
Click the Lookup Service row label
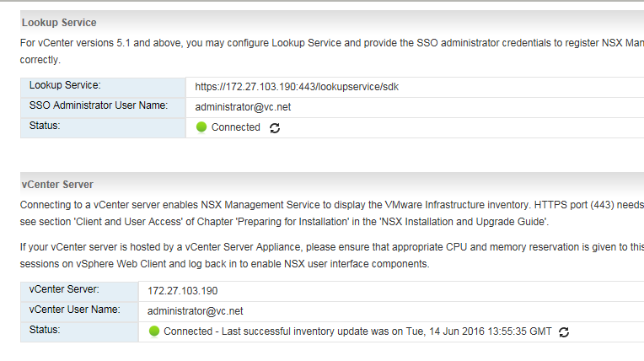65,85
